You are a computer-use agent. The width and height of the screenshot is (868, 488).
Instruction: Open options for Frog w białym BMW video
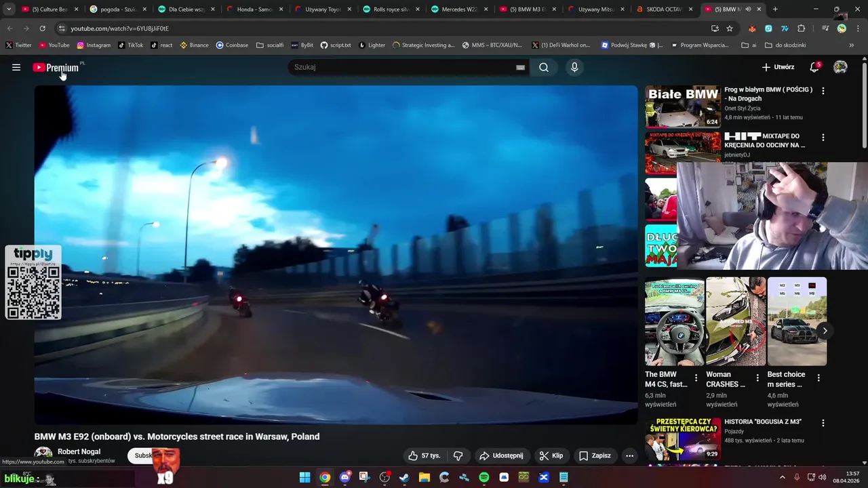[x=823, y=91]
